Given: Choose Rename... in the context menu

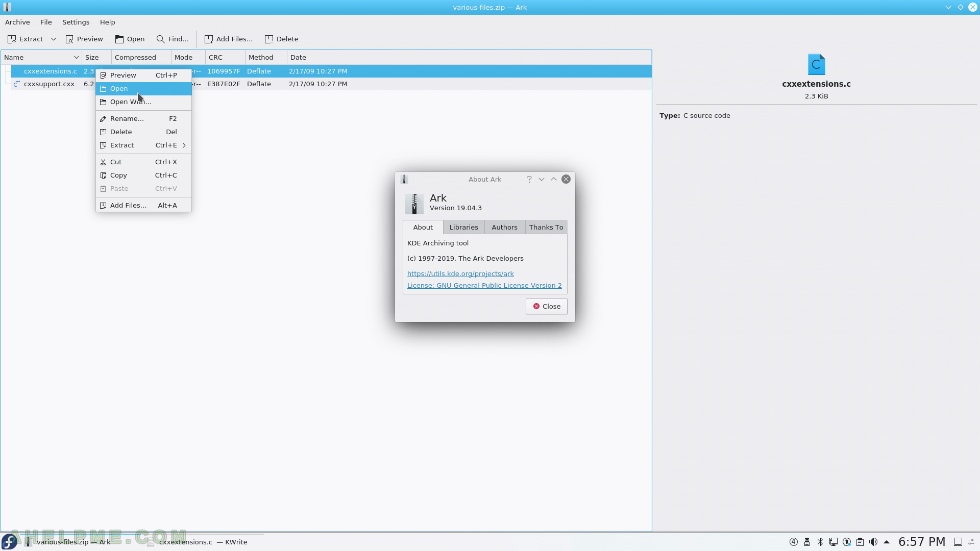Looking at the screenshot, I should (x=143, y=119).
